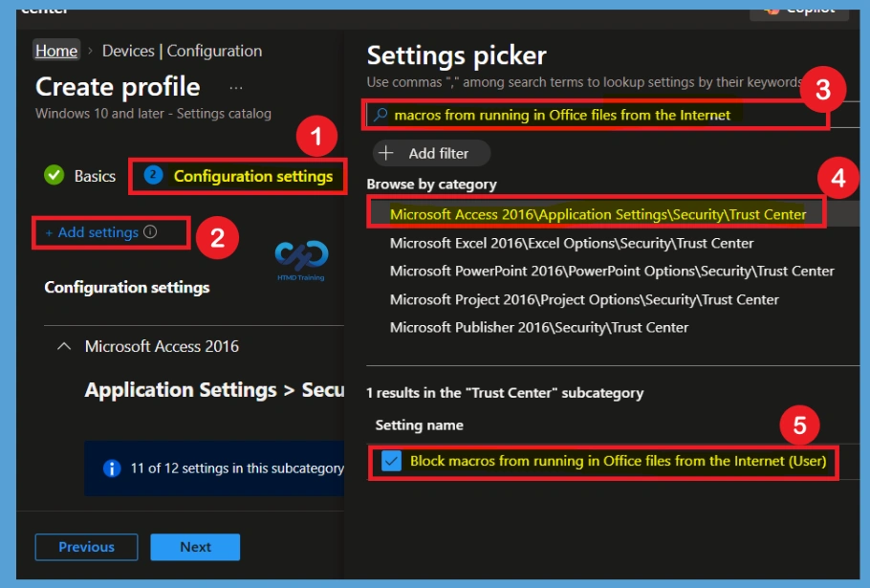Click the Block macros from running setting text
The image size is (870, 588).
[x=619, y=461]
